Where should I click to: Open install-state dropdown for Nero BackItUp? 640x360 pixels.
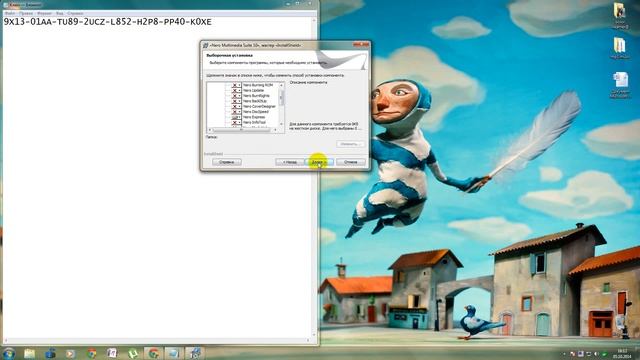(x=236, y=101)
